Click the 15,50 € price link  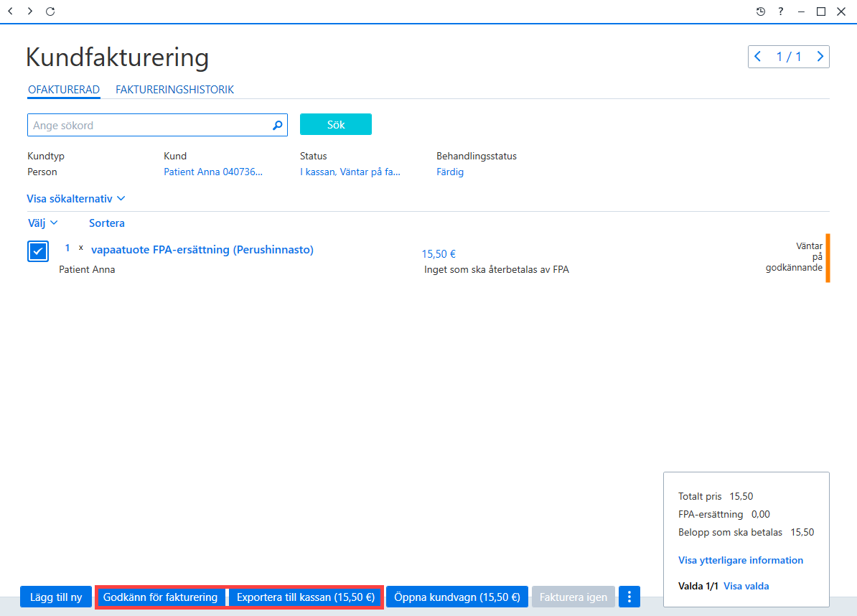[x=439, y=254]
